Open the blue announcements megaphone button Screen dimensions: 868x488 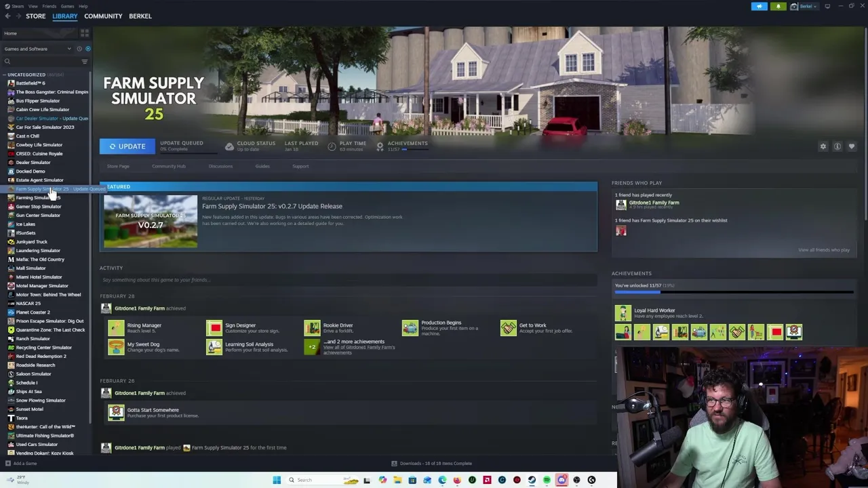[x=759, y=6]
